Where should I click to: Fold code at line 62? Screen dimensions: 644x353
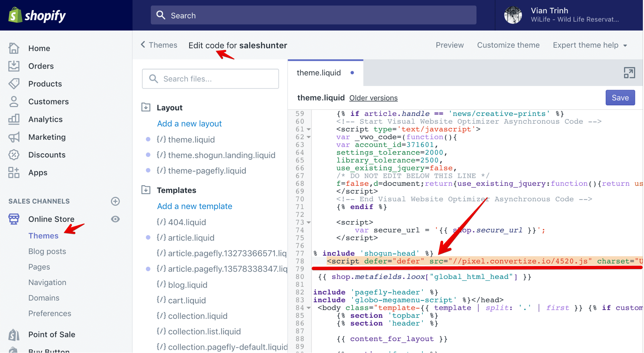[x=309, y=137]
